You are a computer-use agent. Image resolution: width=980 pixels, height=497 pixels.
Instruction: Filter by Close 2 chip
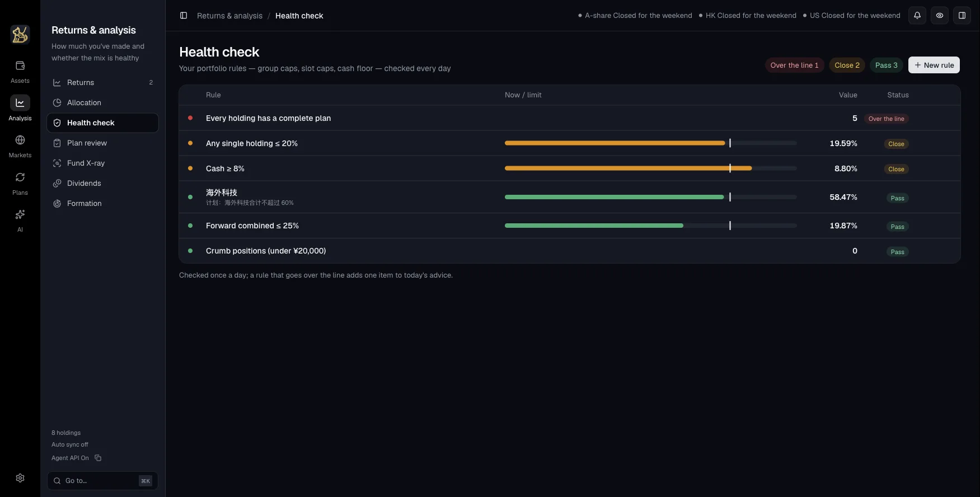pos(847,65)
